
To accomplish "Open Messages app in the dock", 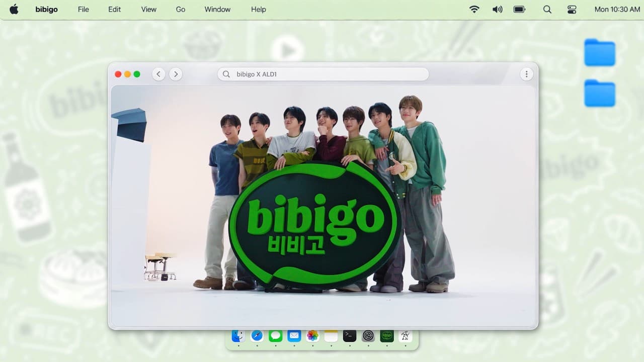I will click(x=276, y=335).
